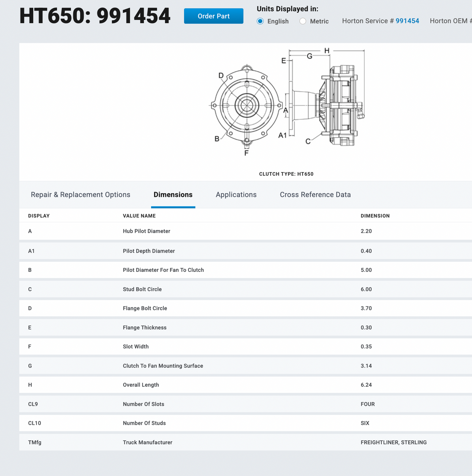Click the Hub Pilot Diameter row
Image resolution: width=472 pixels, height=476 pixels.
pyautogui.click(x=146, y=231)
